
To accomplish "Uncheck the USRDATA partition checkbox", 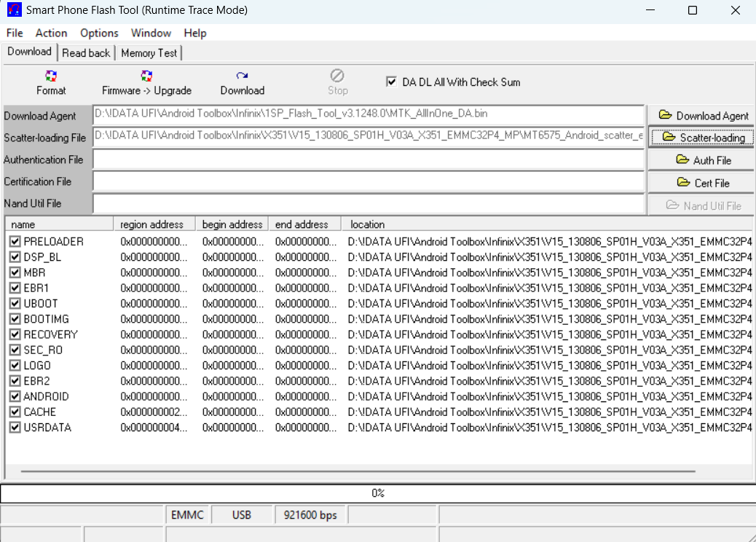I will [x=15, y=428].
